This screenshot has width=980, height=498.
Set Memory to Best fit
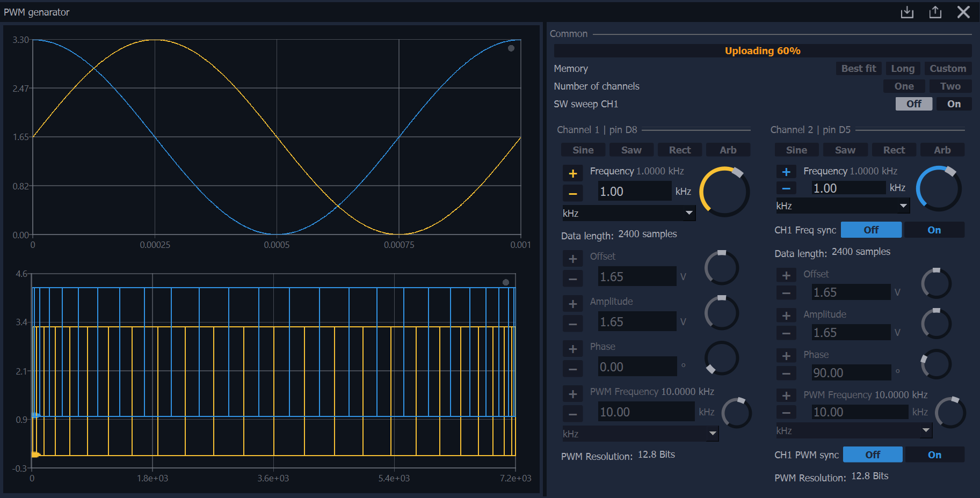858,69
